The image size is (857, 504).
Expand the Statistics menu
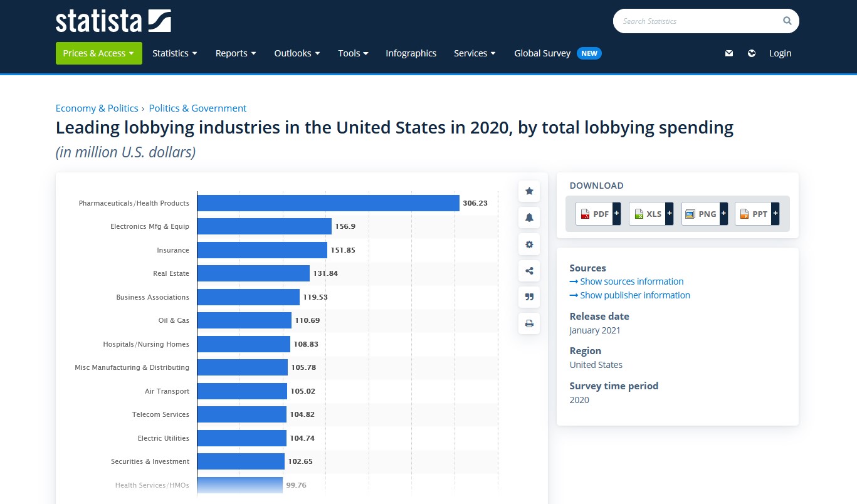coord(175,53)
